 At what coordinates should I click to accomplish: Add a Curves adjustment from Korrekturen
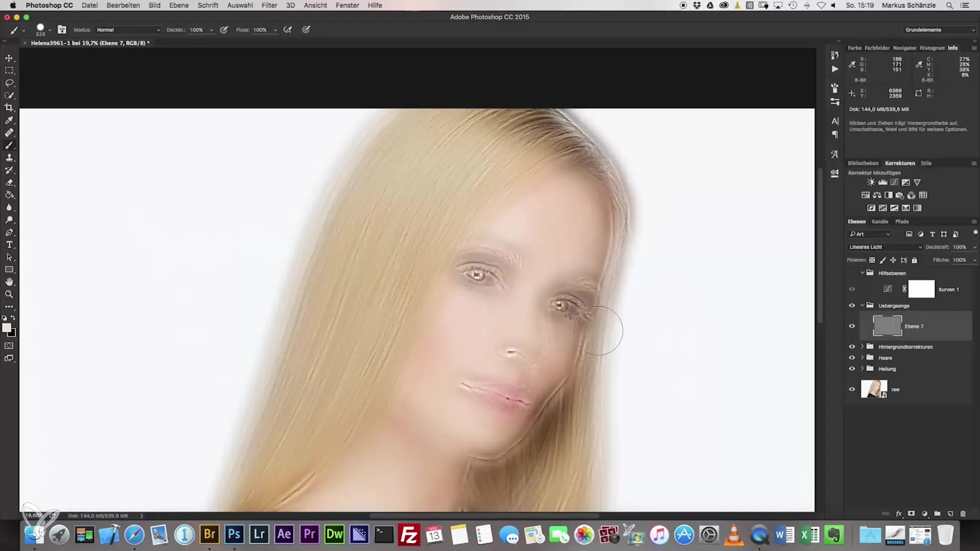point(894,182)
